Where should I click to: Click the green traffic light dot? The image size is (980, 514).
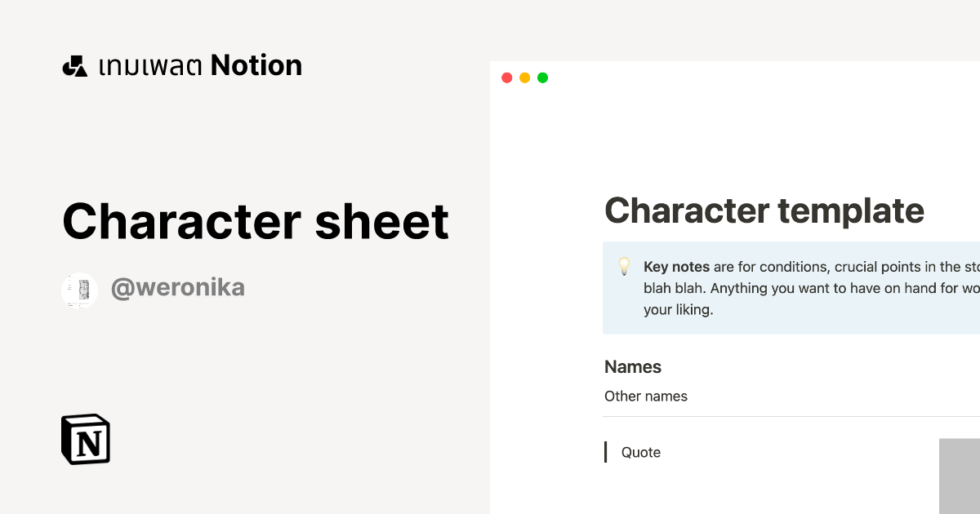tap(542, 78)
